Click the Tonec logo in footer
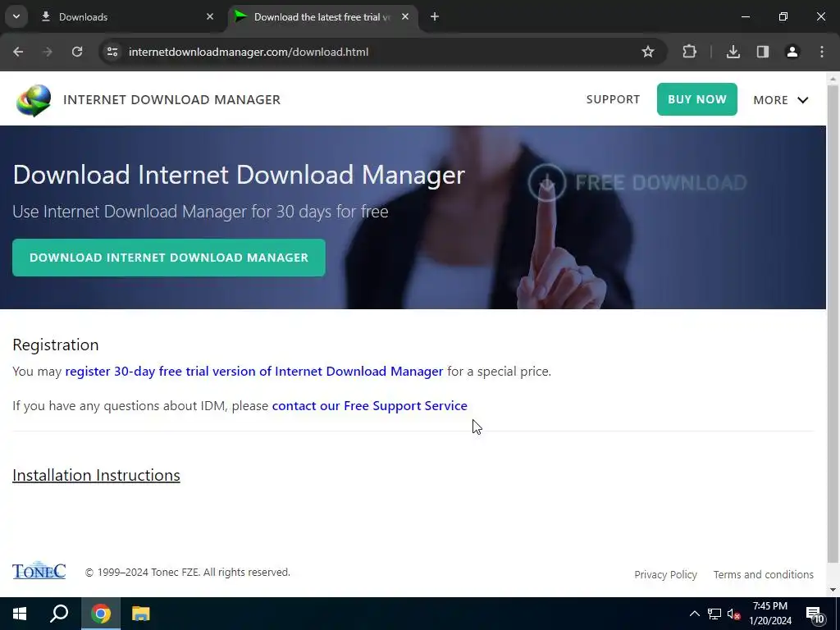 39,571
